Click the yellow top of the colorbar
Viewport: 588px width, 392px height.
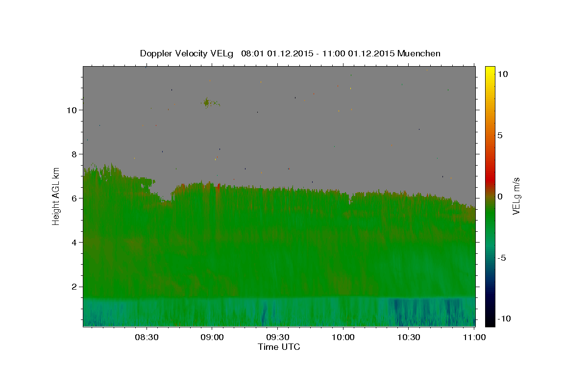490,70
